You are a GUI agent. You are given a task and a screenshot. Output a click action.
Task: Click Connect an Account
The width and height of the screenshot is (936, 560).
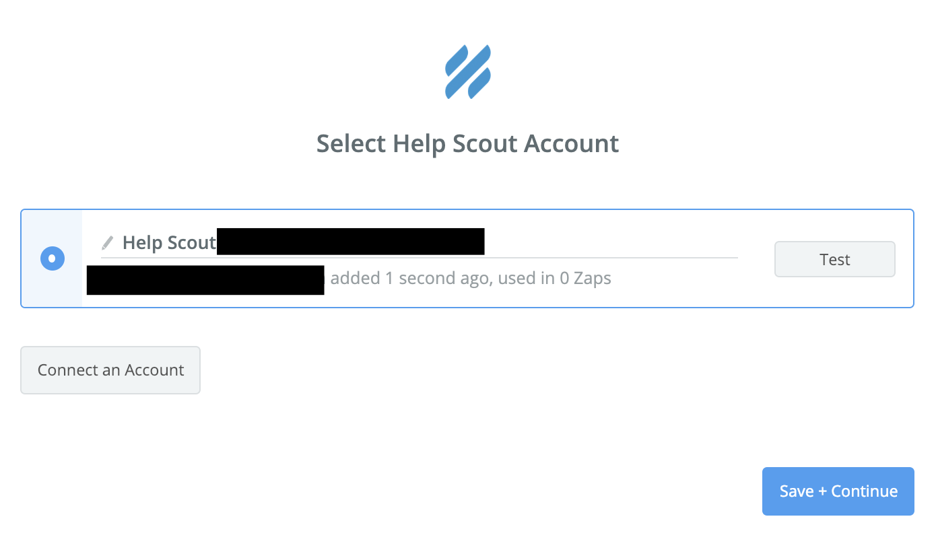coord(110,370)
